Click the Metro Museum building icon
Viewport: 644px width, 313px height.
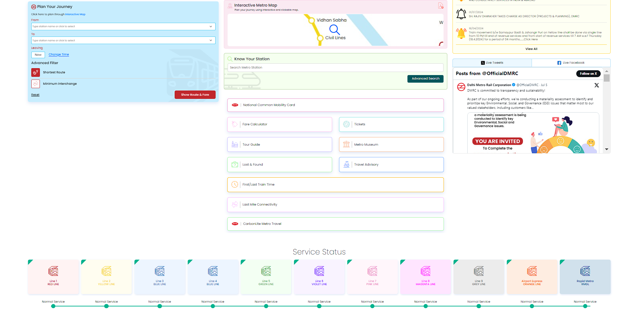(346, 145)
